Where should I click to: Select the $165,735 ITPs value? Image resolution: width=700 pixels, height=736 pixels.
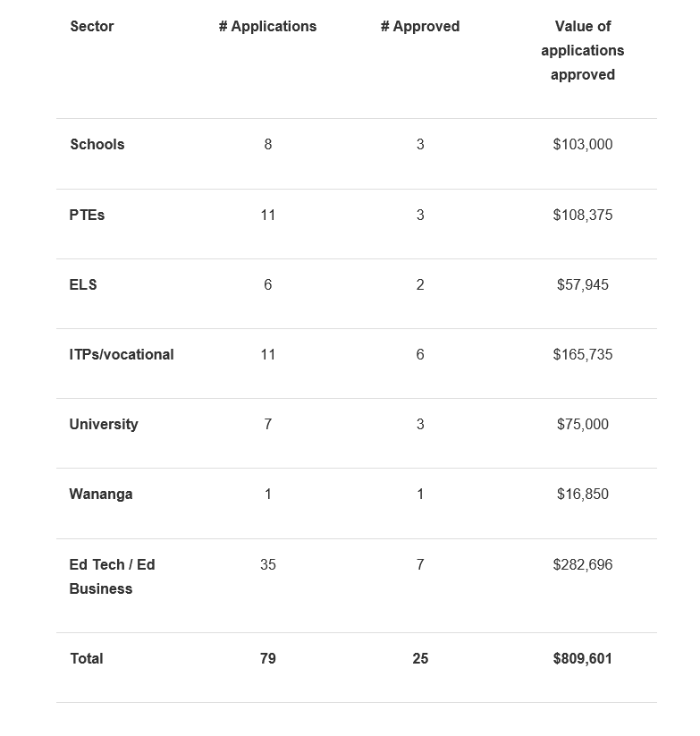click(583, 354)
